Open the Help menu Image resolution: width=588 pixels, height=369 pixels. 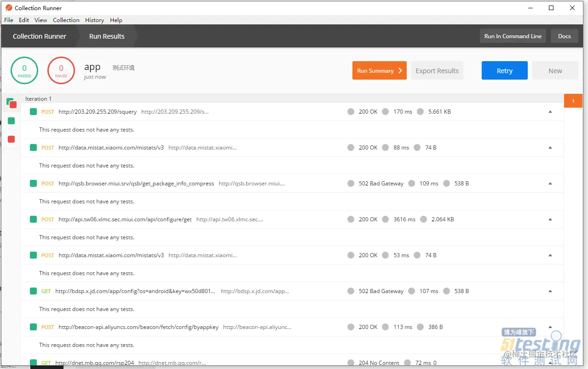(x=116, y=20)
